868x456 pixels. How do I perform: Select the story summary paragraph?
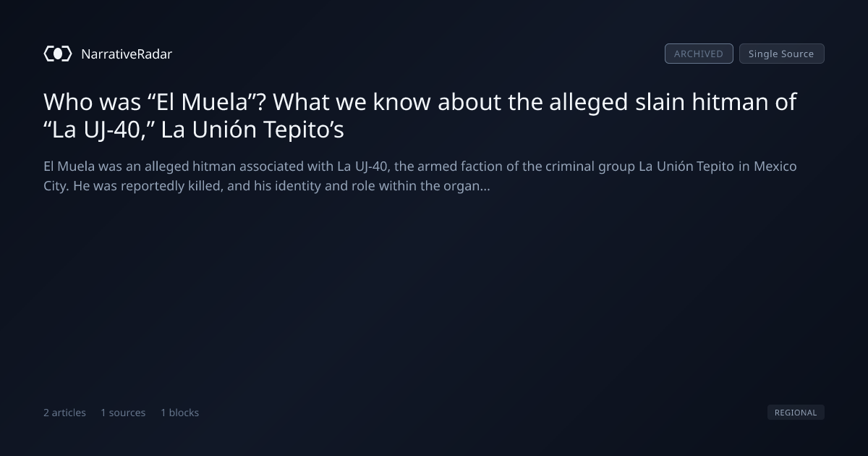point(420,176)
